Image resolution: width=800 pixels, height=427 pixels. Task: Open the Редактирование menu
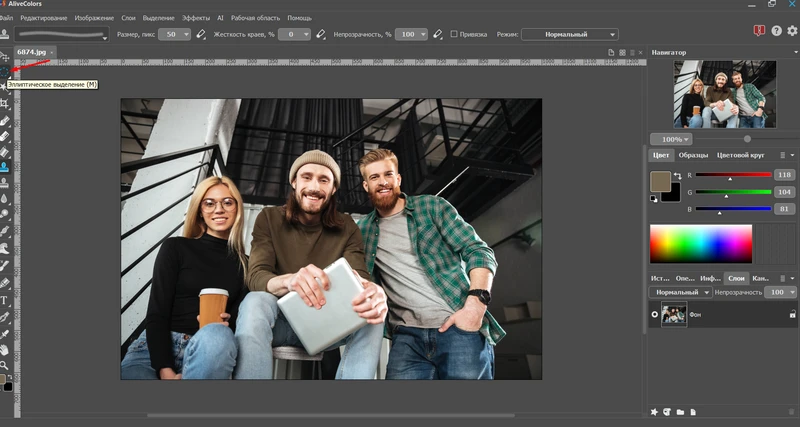pos(44,18)
